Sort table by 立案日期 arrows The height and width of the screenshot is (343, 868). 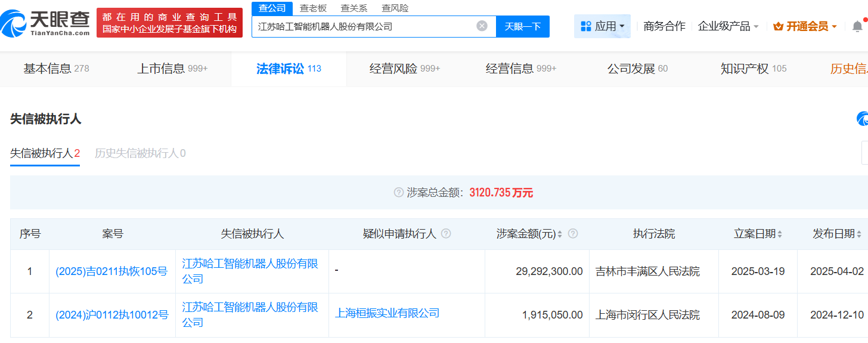pos(780,234)
